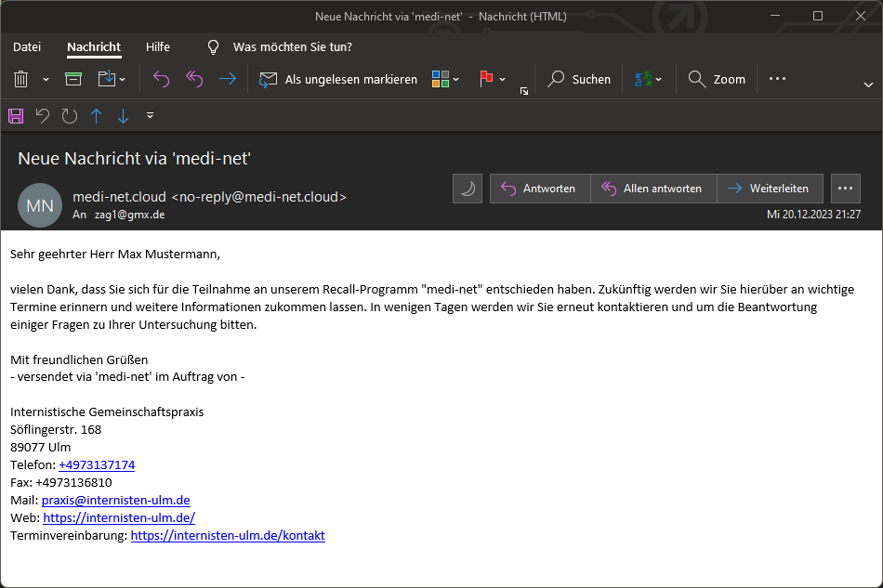The width and height of the screenshot is (883, 588).
Task: Open the Hilfe tab
Action: point(158,47)
